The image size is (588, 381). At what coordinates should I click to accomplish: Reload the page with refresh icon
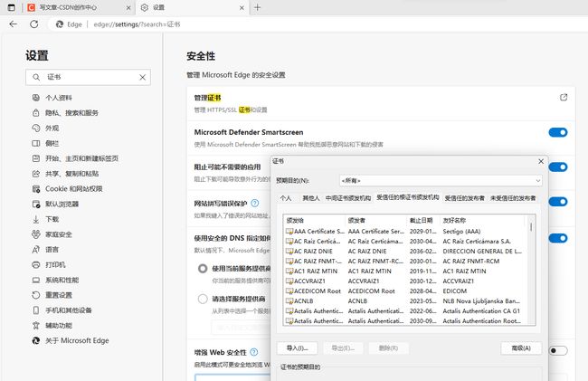34,24
